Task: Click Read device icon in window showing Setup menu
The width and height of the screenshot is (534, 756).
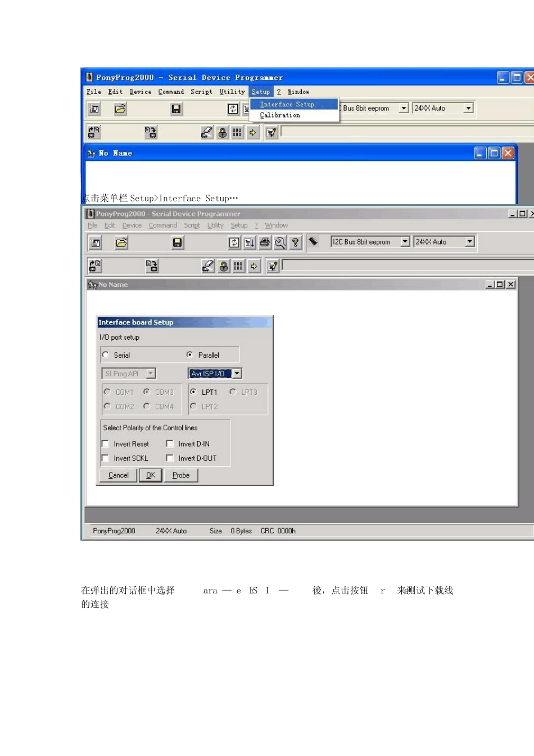Action: pyautogui.click(x=94, y=132)
